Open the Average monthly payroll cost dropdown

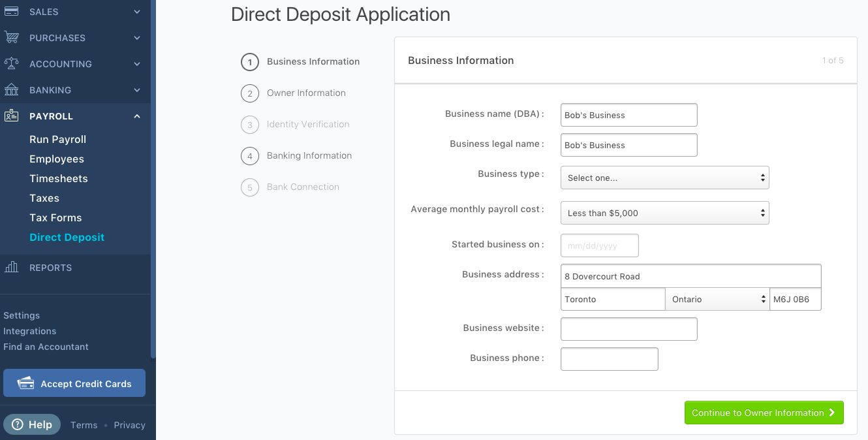click(665, 213)
